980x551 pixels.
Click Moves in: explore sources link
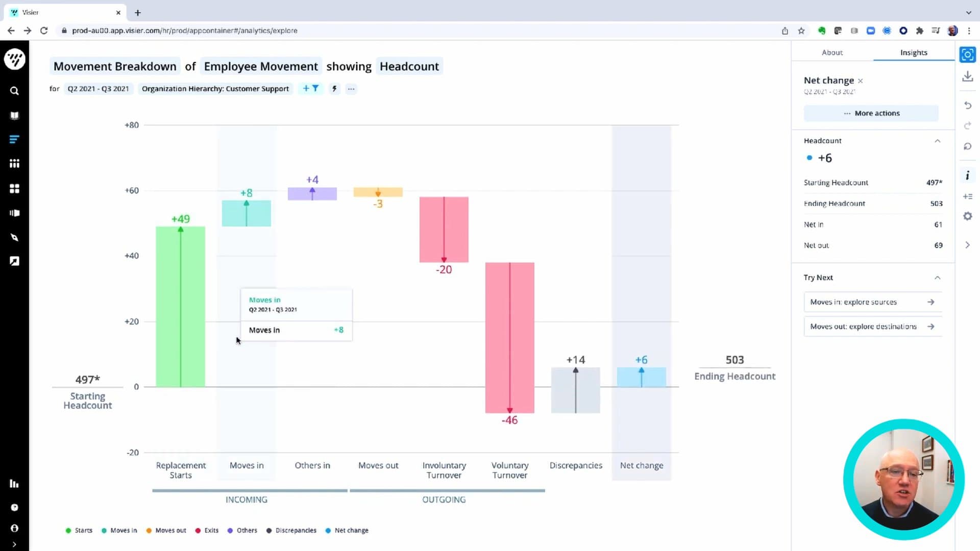[x=872, y=302]
